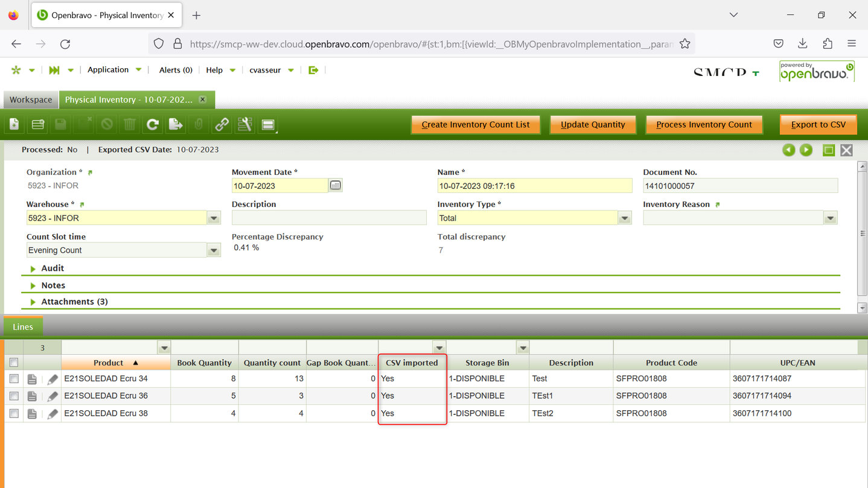The width and height of the screenshot is (868, 488).
Task: Edit the E21SOLEDAD Ecru 36 row pencil icon
Action: pyautogui.click(x=53, y=396)
